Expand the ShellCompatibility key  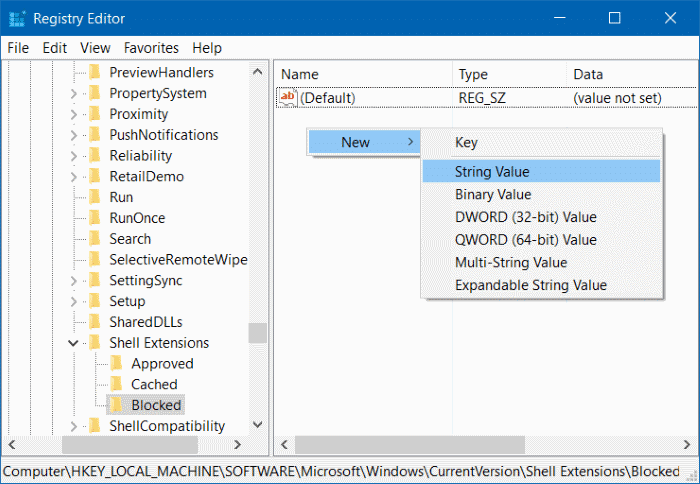[x=74, y=426]
